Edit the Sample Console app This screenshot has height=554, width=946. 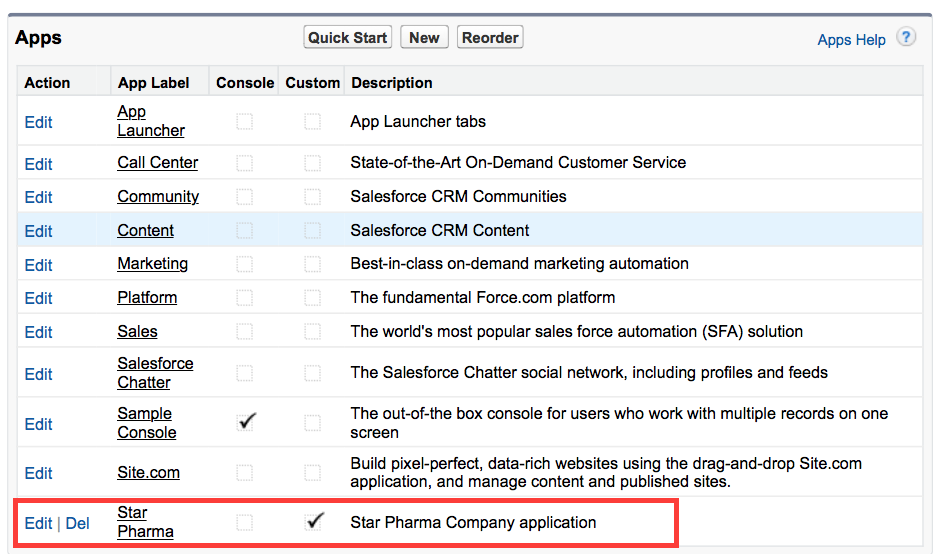(x=39, y=424)
